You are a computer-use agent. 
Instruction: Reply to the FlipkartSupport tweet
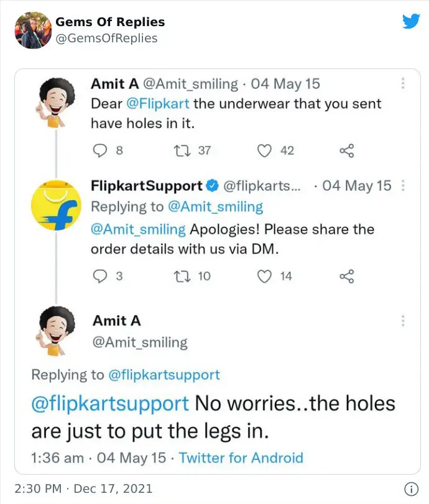click(x=99, y=276)
